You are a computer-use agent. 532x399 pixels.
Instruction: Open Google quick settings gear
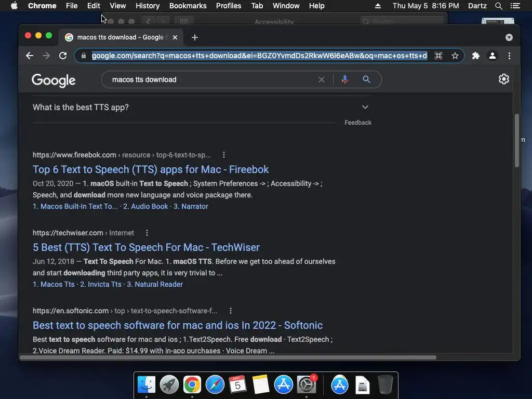point(504,79)
